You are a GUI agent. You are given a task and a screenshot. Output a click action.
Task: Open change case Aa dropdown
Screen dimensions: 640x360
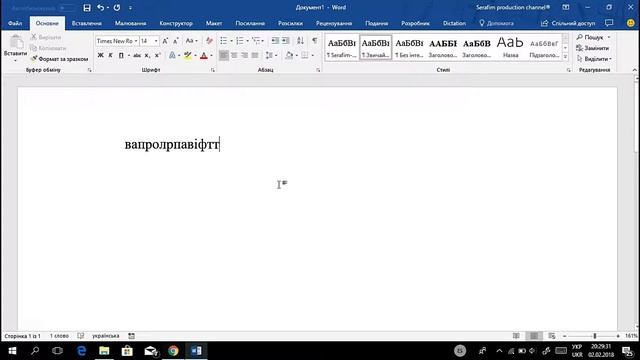[x=191, y=41]
